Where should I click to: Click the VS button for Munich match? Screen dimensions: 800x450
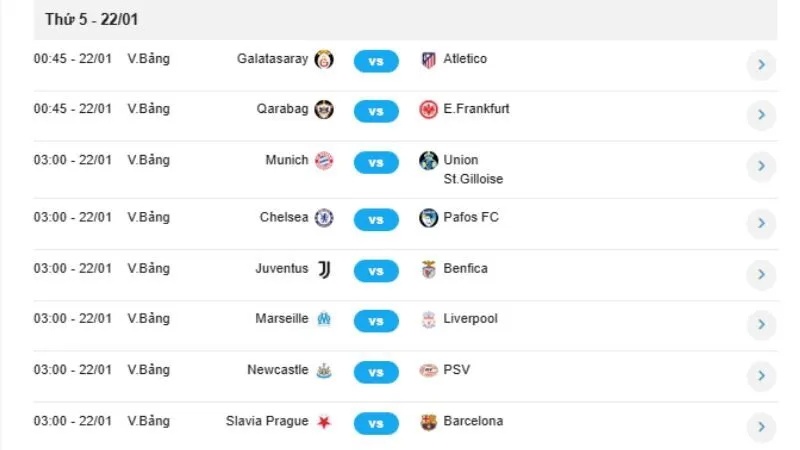[x=376, y=162]
